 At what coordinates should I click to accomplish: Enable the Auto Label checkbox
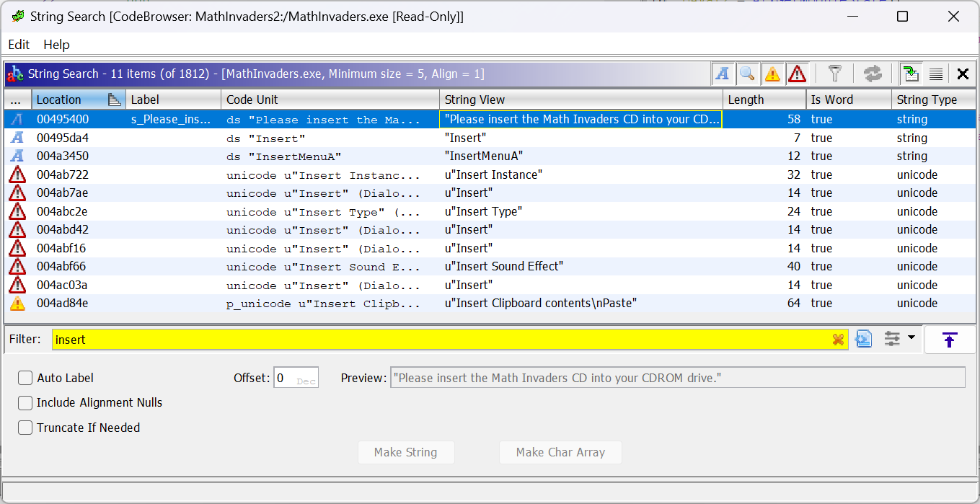(x=25, y=377)
